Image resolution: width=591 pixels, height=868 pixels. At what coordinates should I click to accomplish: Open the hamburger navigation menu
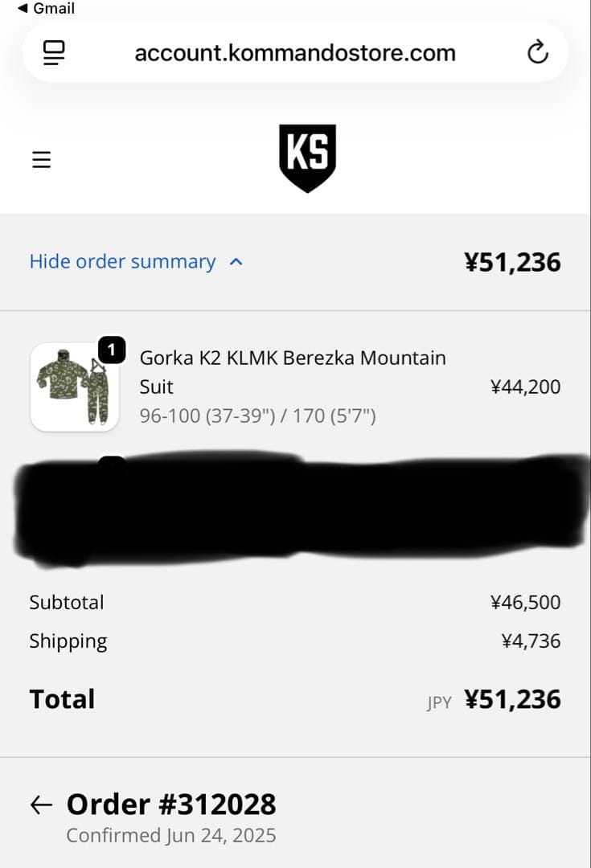(x=42, y=159)
